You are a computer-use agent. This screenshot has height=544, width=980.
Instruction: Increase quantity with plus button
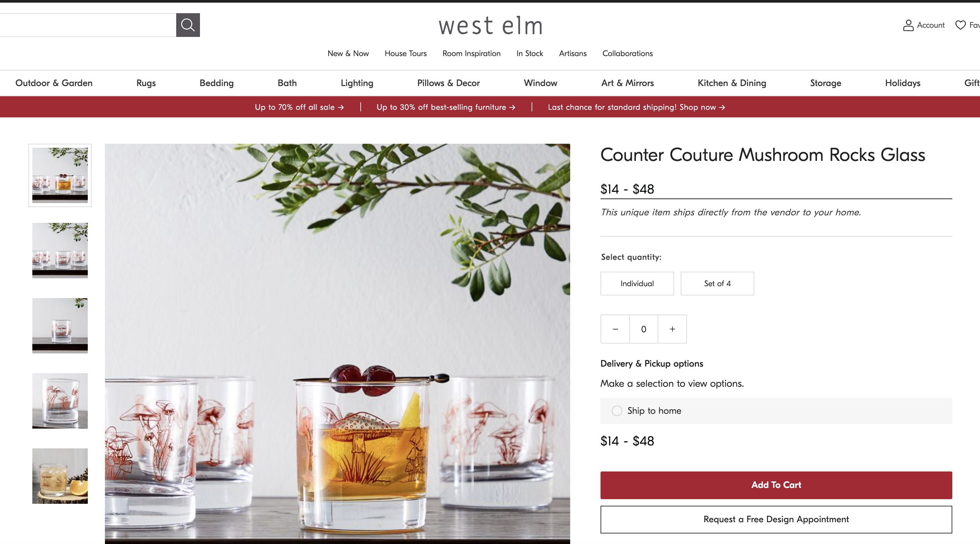click(672, 329)
